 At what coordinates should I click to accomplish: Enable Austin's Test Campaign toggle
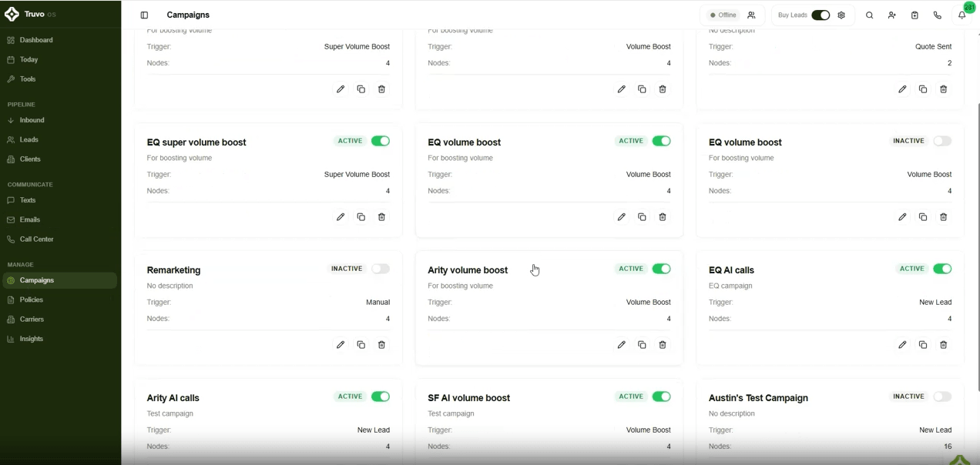942,396
